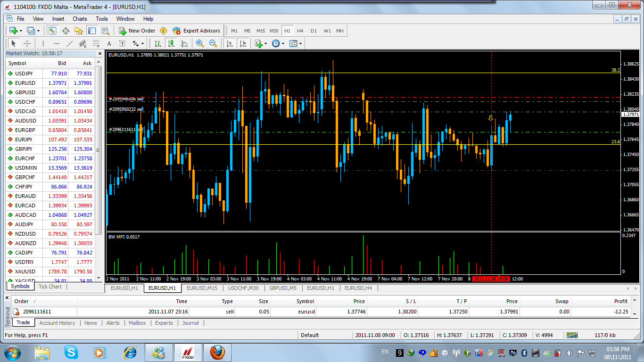Toggle Chart Shift

tap(243, 43)
